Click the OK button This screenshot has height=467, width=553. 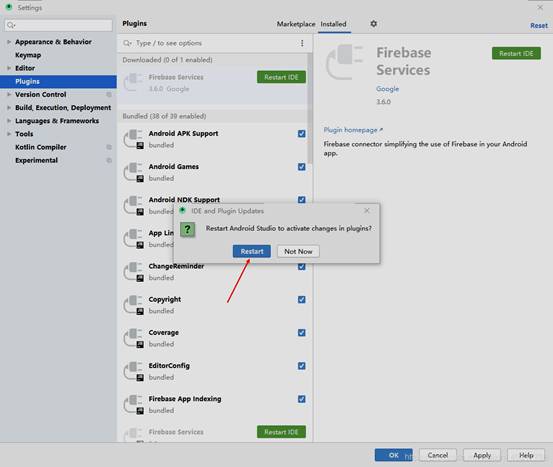click(x=394, y=455)
